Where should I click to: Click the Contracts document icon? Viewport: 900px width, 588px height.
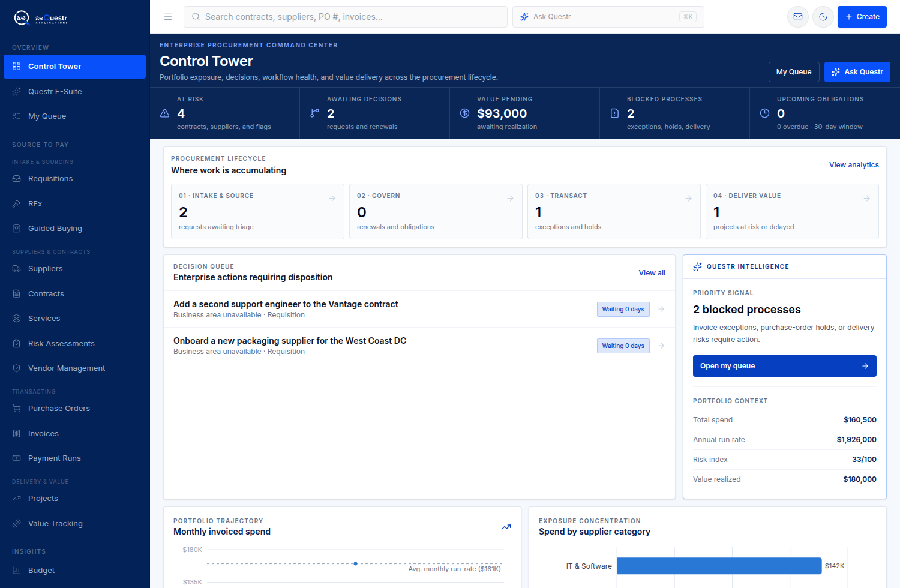click(x=17, y=294)
